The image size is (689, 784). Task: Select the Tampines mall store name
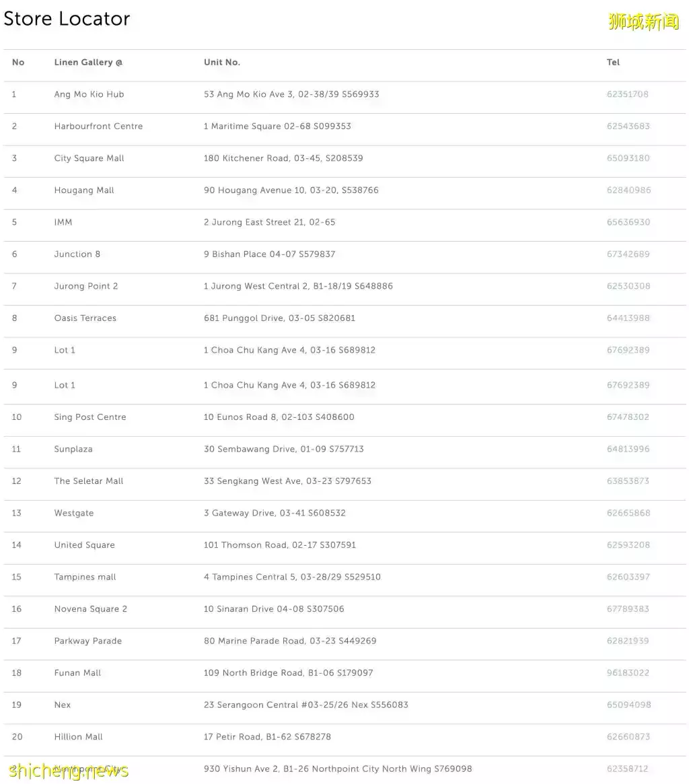pyautogui.click(x=85, y=577)
